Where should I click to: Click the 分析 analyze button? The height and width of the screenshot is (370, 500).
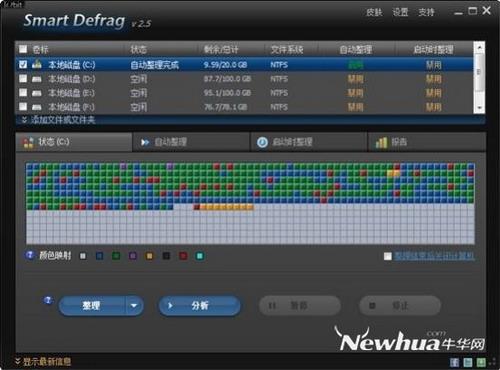(x=199, y=305)
